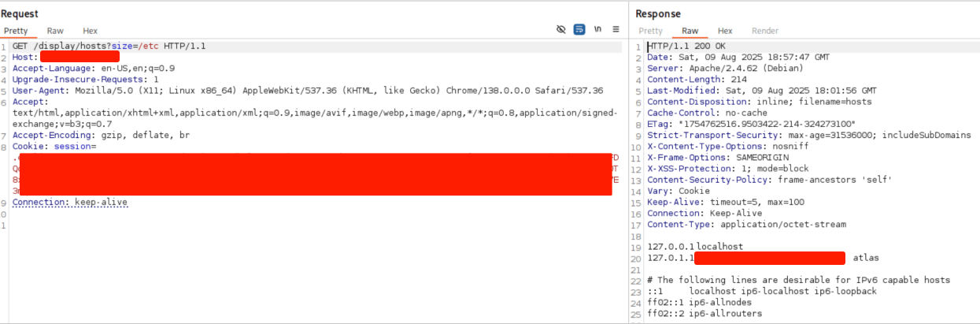Click the Connection keep-alive header line
The image size is (980, 324).
tap(69, 203)
